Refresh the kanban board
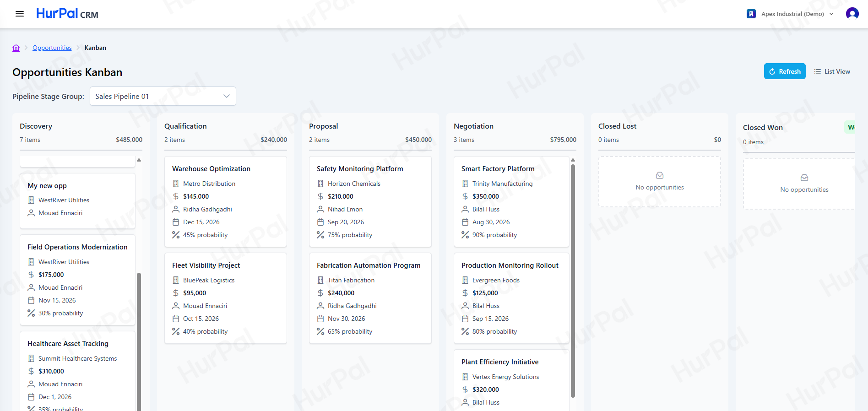This screenshot has height=411, width=868. pos(785,71)
